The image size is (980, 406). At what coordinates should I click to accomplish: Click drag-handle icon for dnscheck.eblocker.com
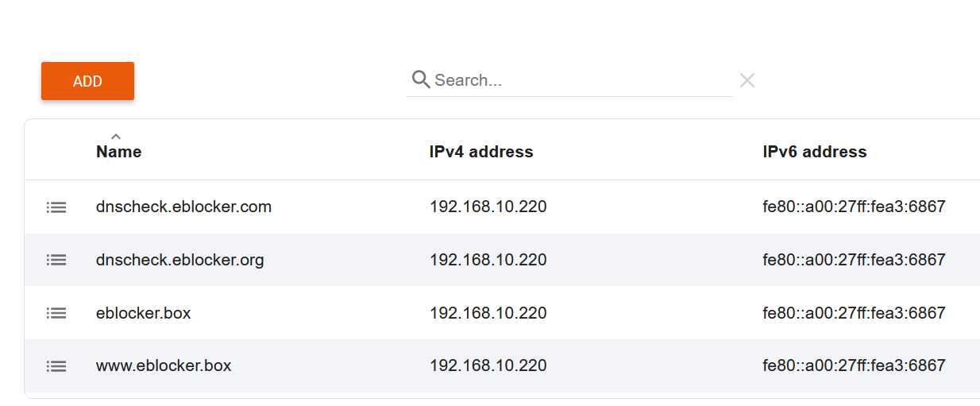tap(56, 207)
